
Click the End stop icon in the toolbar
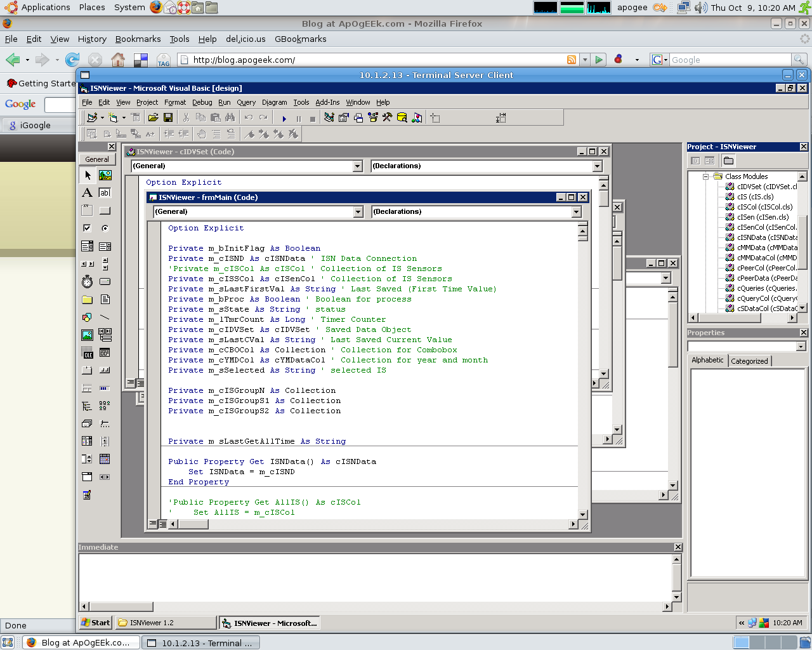point(313,118)
